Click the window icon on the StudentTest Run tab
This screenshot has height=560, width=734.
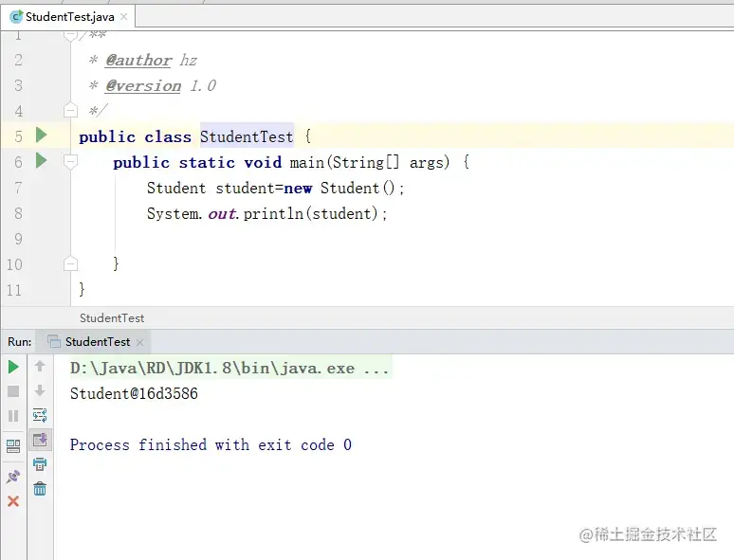tap(54, 342)
